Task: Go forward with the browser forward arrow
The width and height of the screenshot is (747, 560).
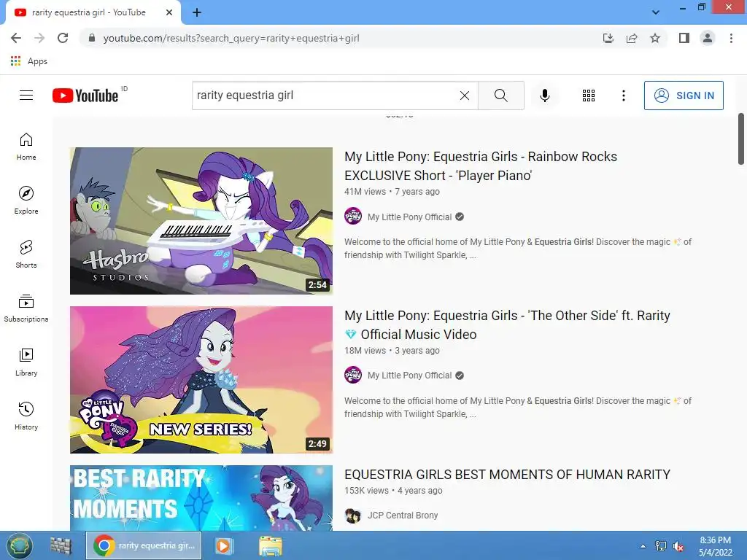Action: click(39, 38)
